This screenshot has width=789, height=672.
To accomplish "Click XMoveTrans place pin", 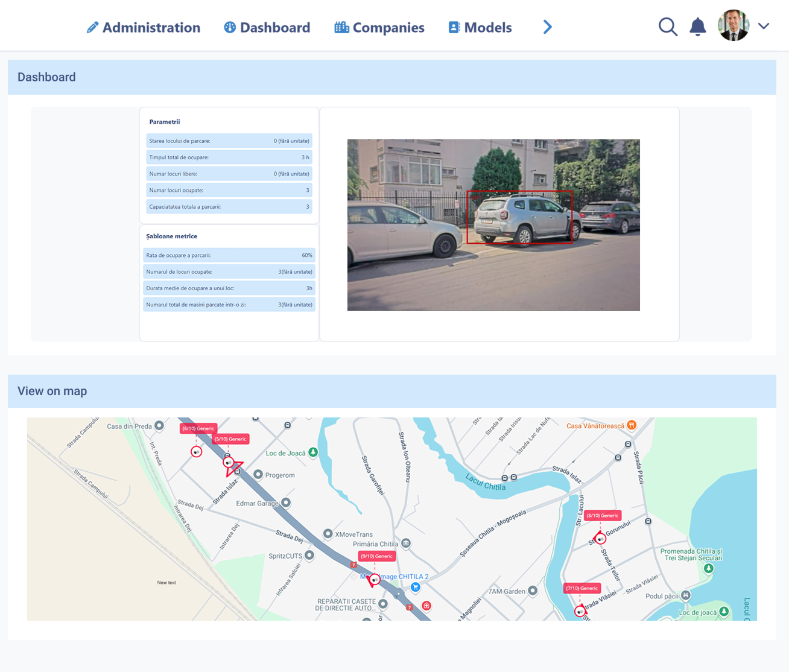I will 328,533.
